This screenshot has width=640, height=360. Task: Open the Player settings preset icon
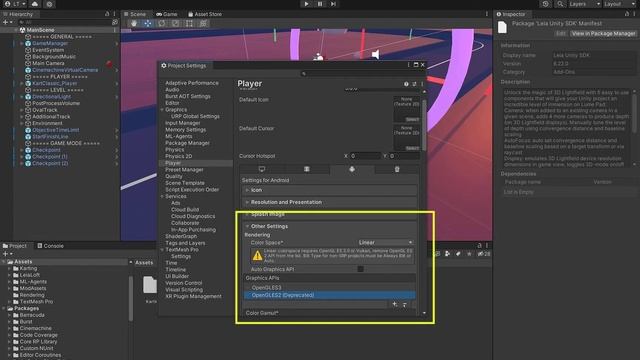tap(414, 84)
